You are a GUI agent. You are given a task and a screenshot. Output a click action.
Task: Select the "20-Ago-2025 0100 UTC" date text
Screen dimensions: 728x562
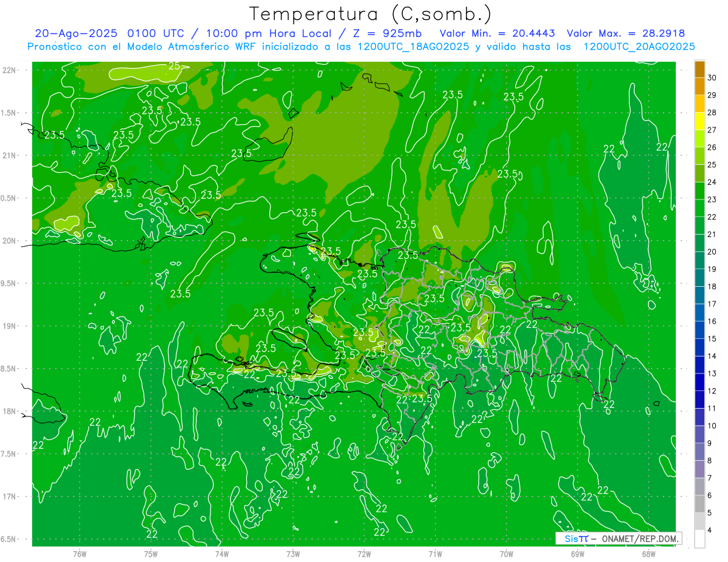[x=110, y=33]
